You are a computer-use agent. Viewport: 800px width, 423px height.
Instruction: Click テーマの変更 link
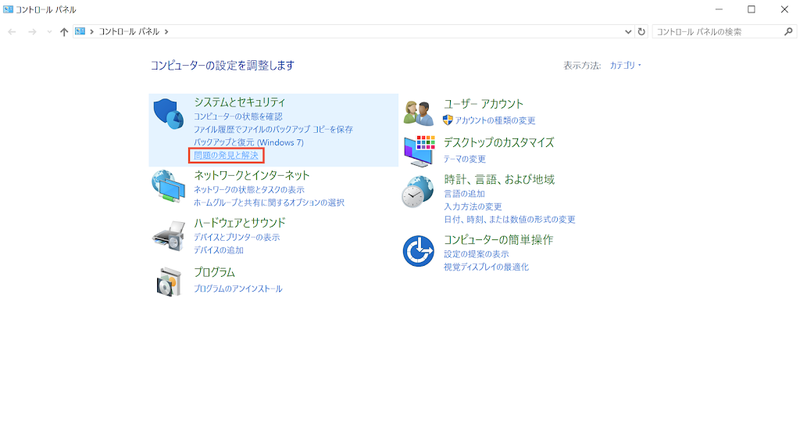pos(465,158)
